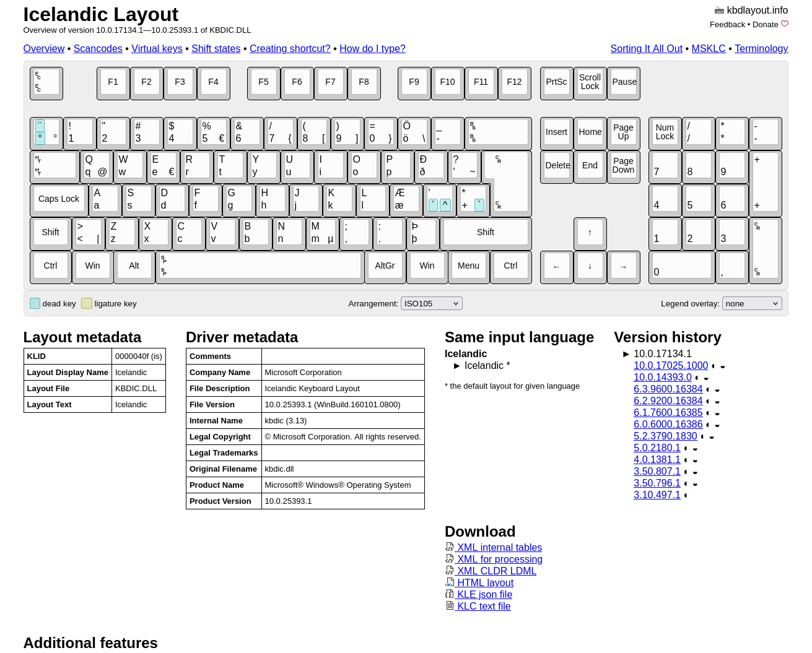
Task: Click bottom-half circle icon beside 6.0.6000.16386
Action: pos(717,425)
